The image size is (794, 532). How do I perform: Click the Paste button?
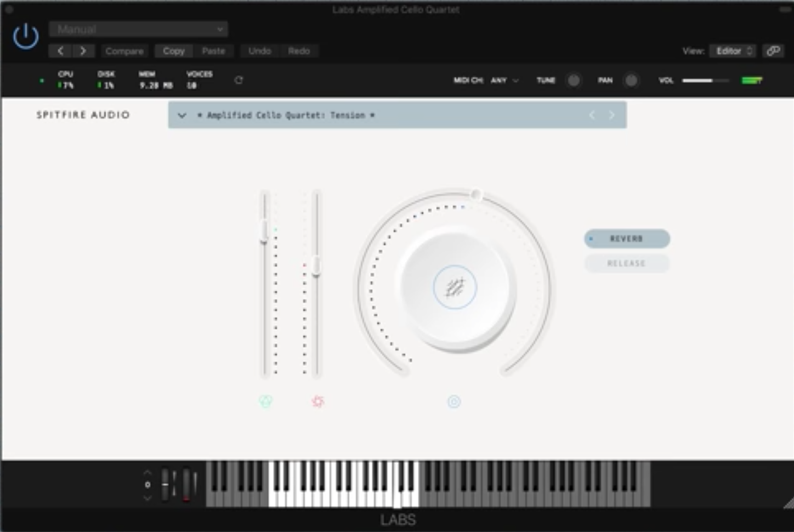pyautogui.click(x=213, y=51)
